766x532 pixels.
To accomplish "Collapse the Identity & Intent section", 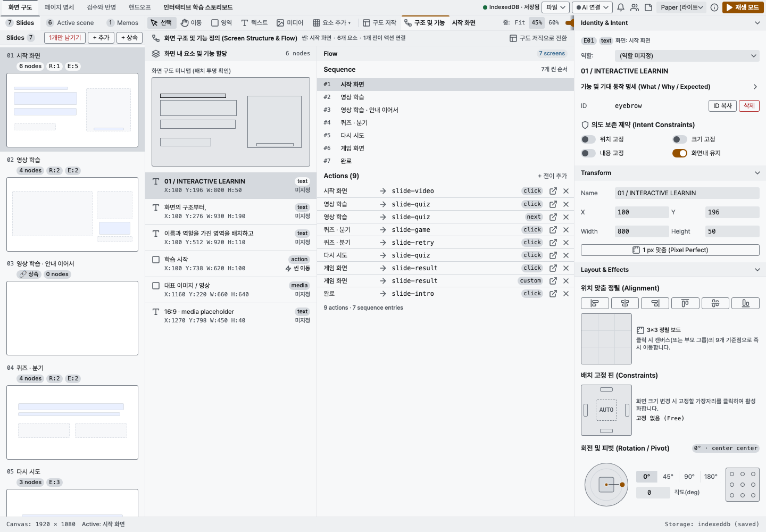I will (757, 23).
